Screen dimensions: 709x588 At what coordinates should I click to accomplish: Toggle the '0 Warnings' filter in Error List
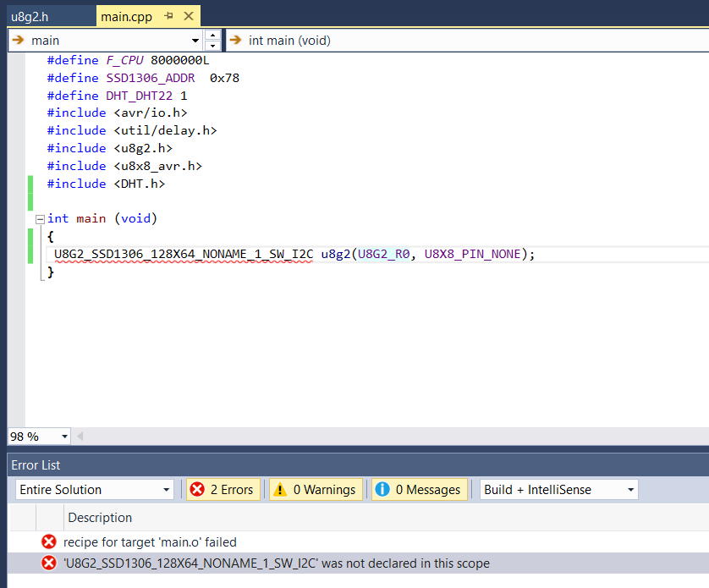[316, 489]
